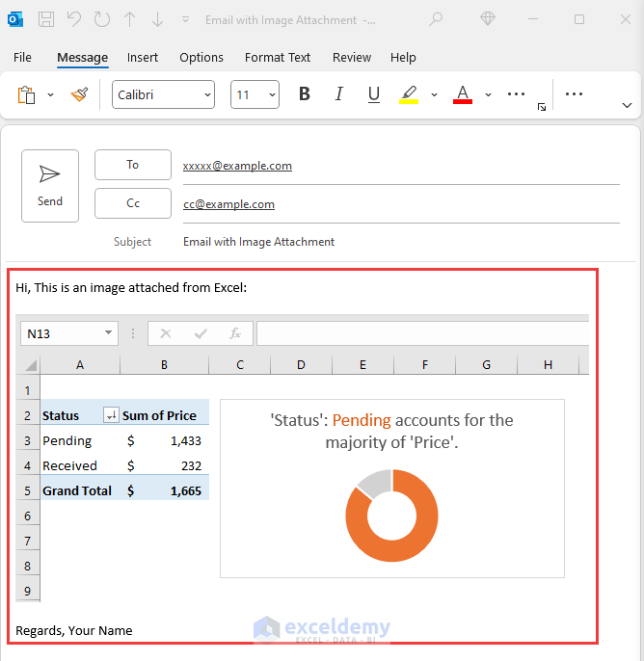This screenshot has height=661, width=644.
Task: Go to previous item with up arrow
Action: pyautogui.click(x=129, y=19)
